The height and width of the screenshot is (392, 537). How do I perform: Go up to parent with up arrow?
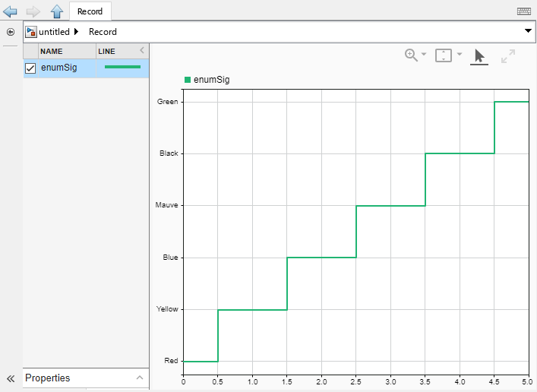coord(56,11)
